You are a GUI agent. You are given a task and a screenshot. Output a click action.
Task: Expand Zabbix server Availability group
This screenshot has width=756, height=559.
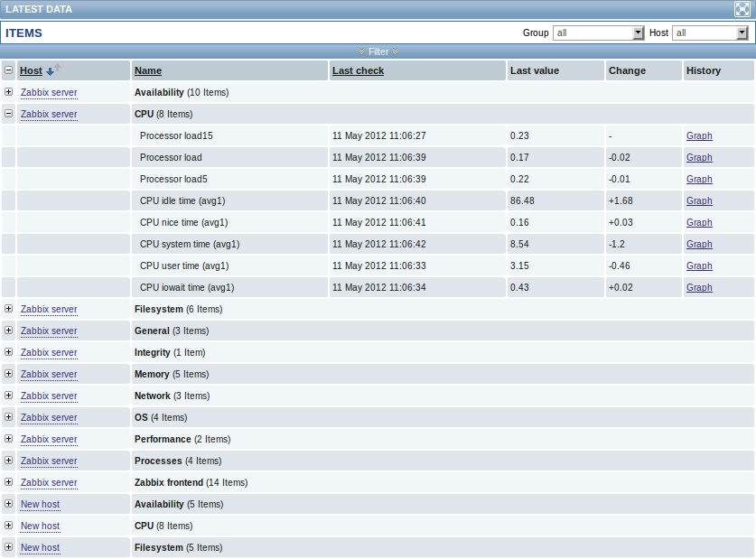8,91
